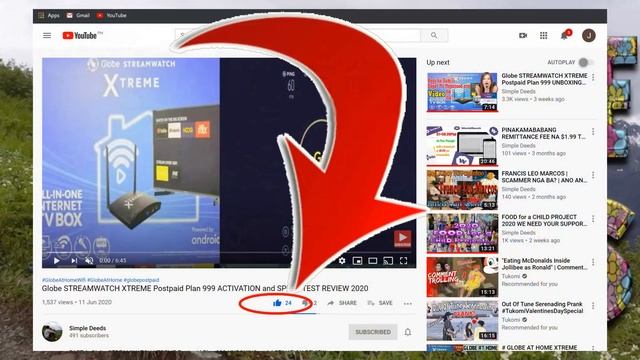Open Out Of Tune Serenading Prank thumbnail
The width and height of the screenshot is (640, 360).
tap(462, 321)
